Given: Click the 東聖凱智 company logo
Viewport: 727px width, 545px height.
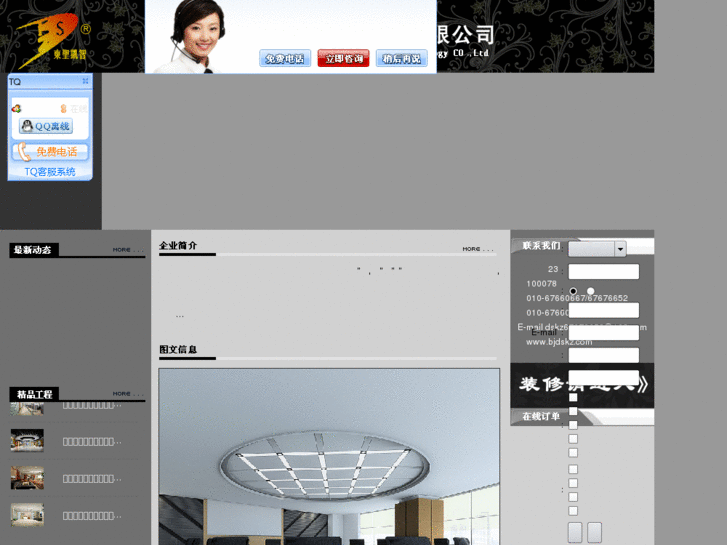Looking at the screenshot, I should click(x=53, y=40).
